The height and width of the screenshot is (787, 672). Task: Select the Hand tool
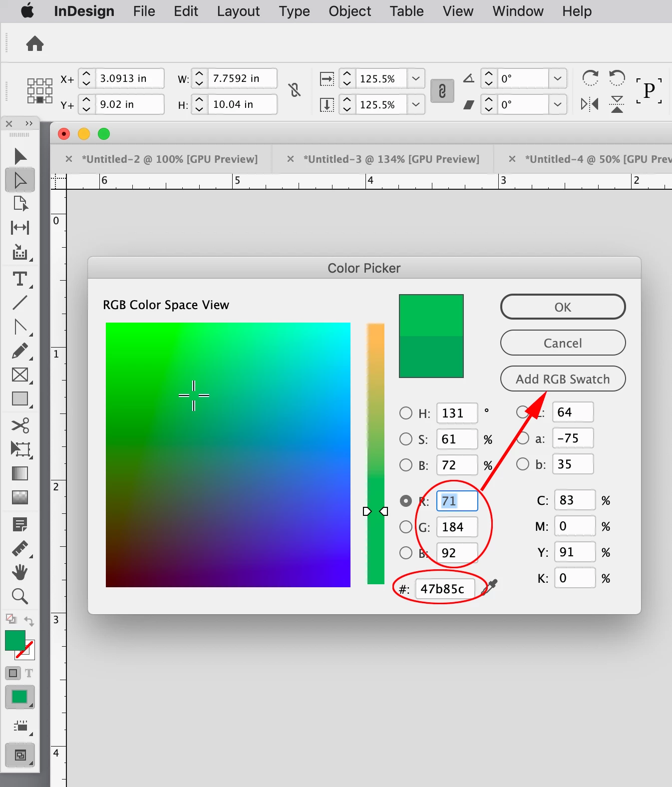(20, 572)
